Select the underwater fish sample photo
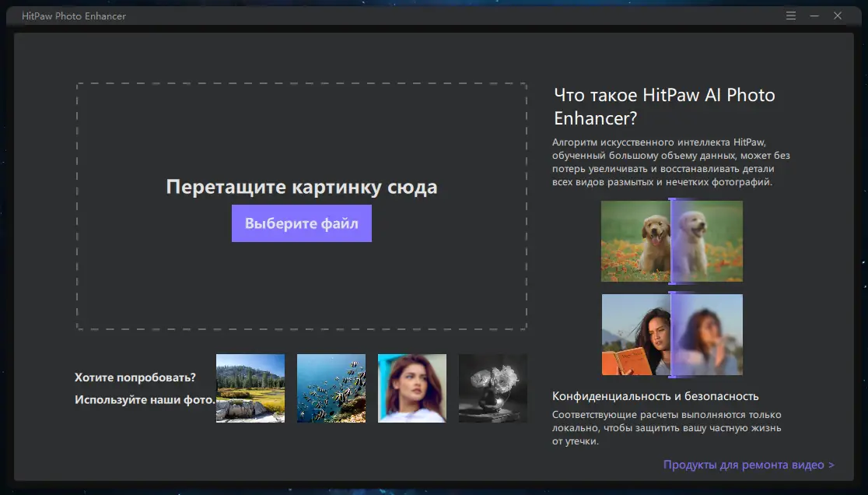This screenshot has height=495, width=868. click(331, 388)
